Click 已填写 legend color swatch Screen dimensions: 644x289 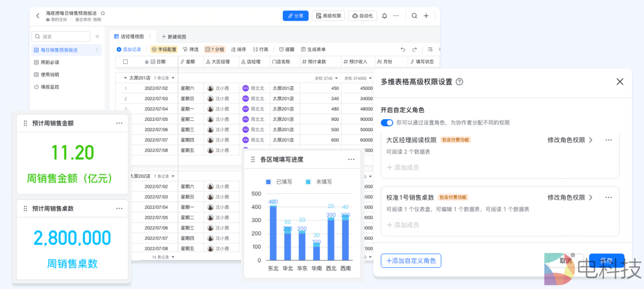pyautogui.click(x=268, y=182)
